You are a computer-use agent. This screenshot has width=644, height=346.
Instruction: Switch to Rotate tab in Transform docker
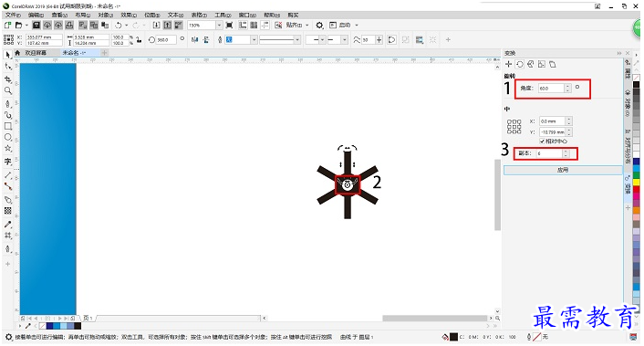pyautogui.click(x=520, y=64)
